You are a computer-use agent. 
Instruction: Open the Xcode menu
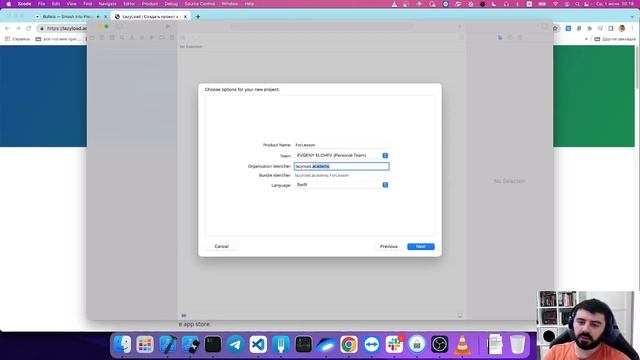point(24,4)
